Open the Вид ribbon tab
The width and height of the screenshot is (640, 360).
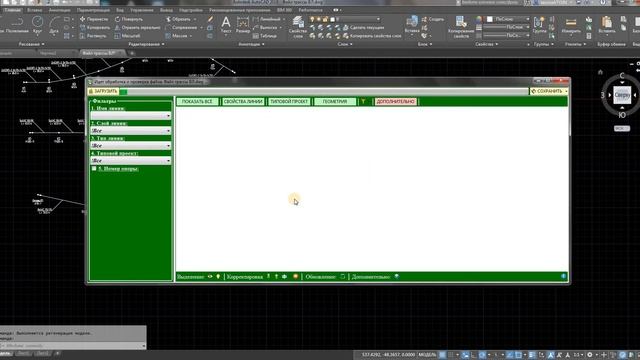[x=120, y=10]
